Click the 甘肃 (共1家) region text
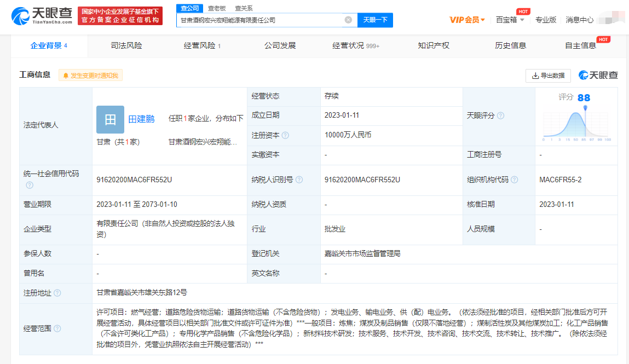Image resolution: width=629 pixels, height=364 pixels. coord(118,142)
